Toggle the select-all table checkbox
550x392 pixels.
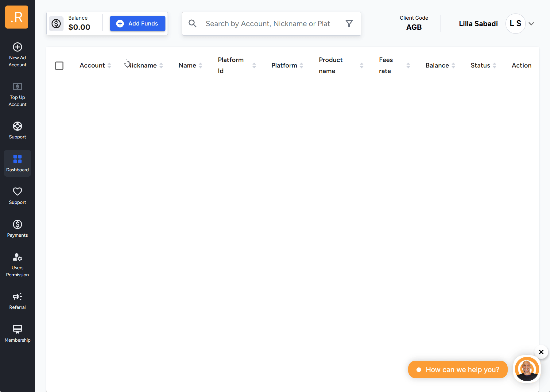click(x=59, y=66)
